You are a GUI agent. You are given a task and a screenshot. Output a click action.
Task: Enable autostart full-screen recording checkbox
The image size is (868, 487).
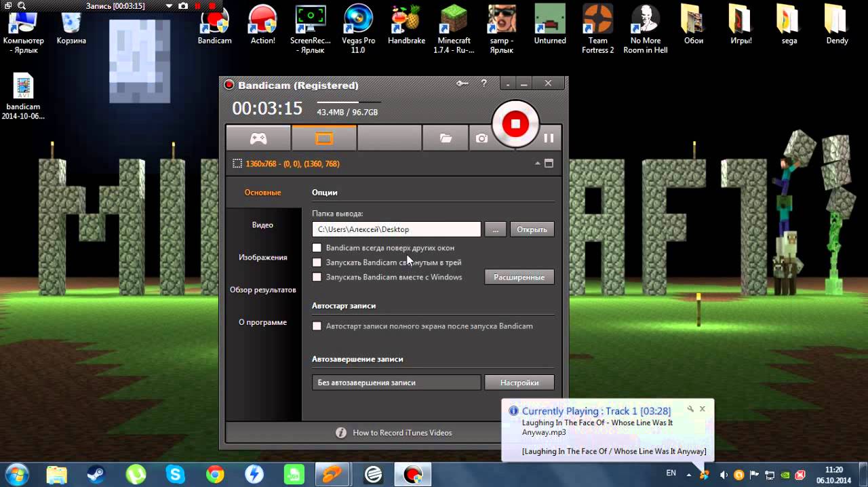(317, 326)
